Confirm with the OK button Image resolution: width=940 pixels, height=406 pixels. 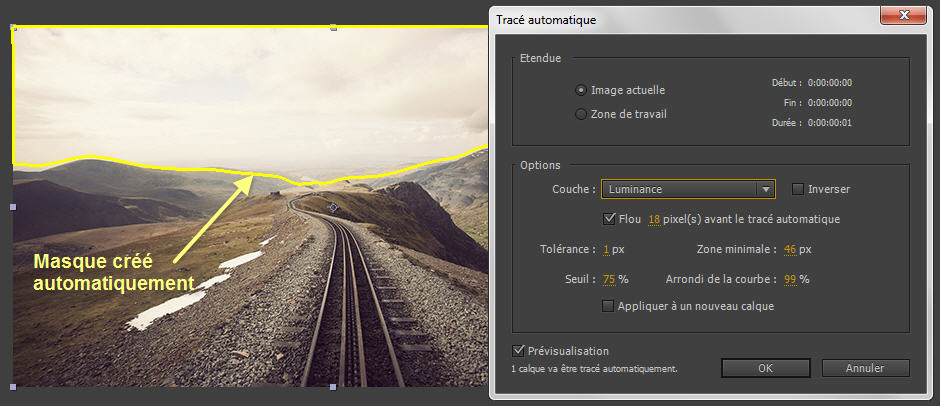pyautogui.click(x=766, y=368)
